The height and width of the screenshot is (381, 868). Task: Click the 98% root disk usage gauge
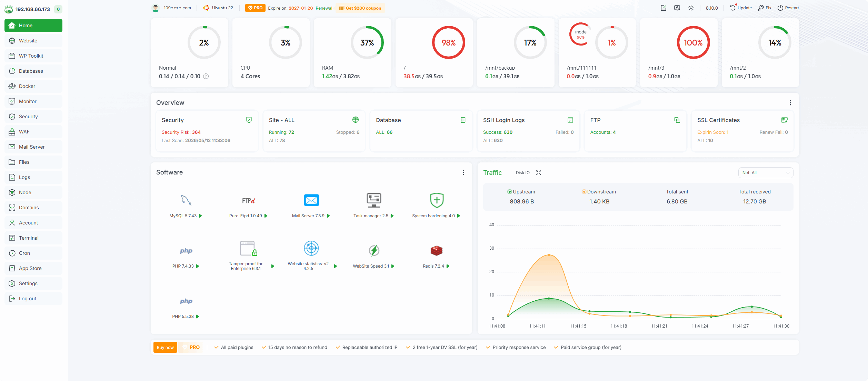448,42
